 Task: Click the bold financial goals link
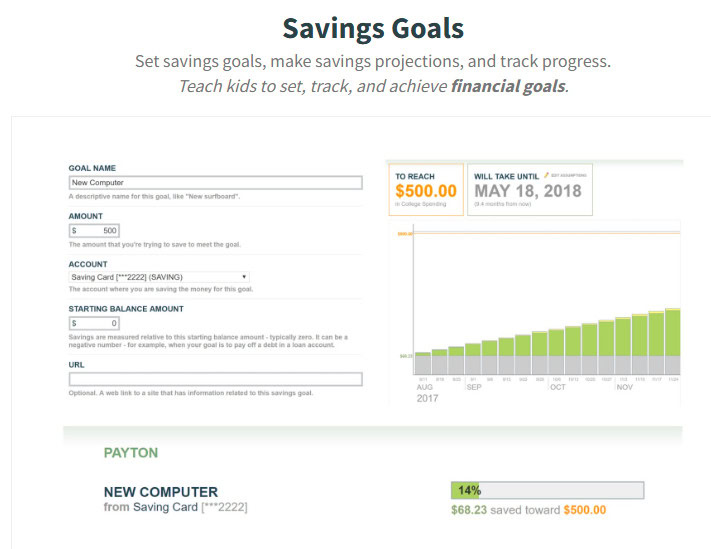[x=508, y=85]
